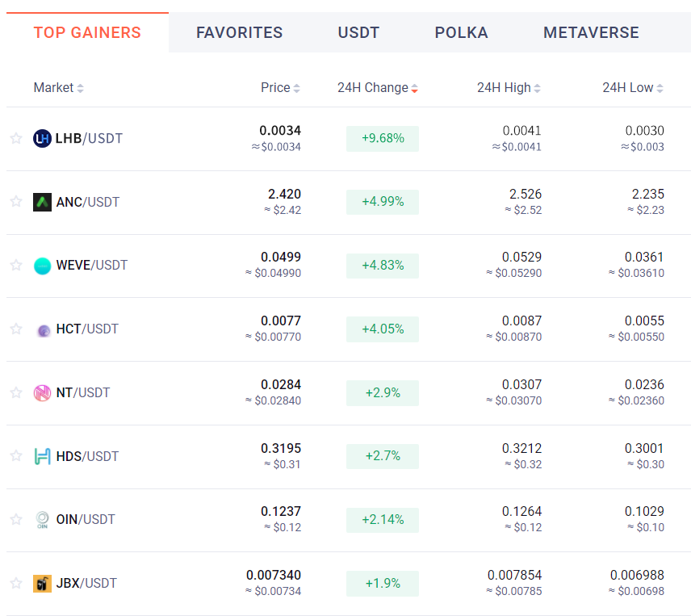
Task: Click the JBX coin logo icon
Action: click(x=43, y=583)
